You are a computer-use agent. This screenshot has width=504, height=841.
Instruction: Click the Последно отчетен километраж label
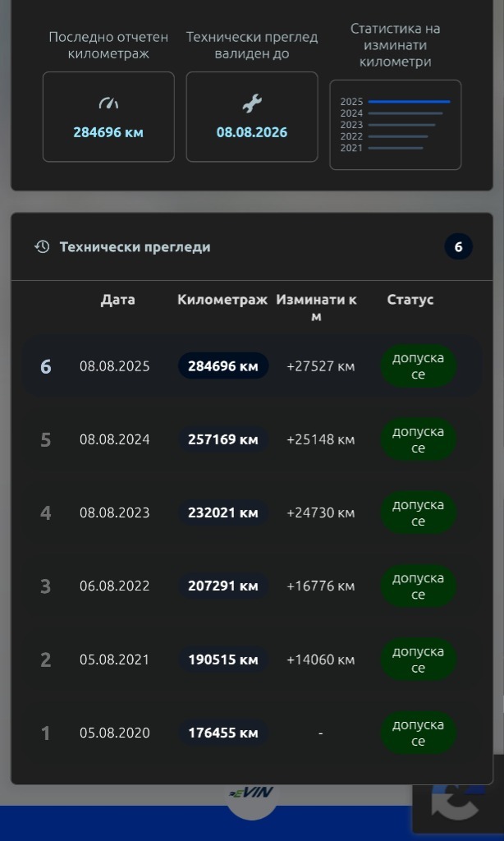108,45
